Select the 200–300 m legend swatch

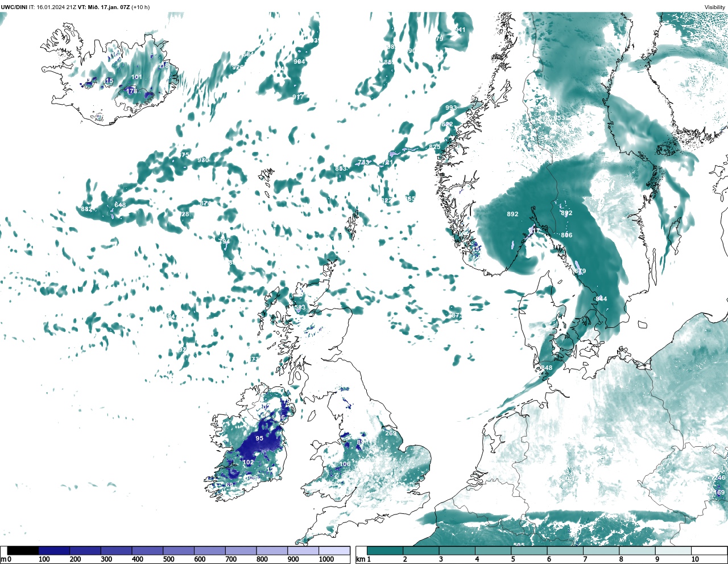85,551
